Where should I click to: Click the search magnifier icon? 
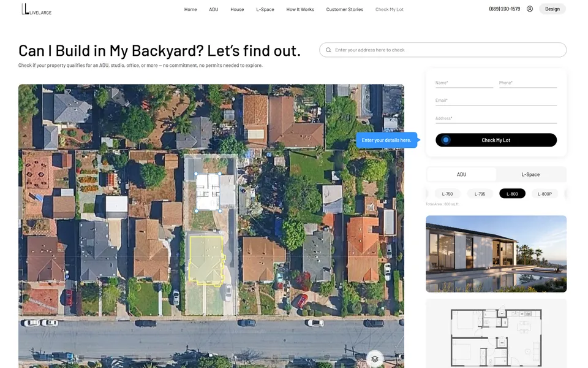pyautogui.click(x=328, y=50)
